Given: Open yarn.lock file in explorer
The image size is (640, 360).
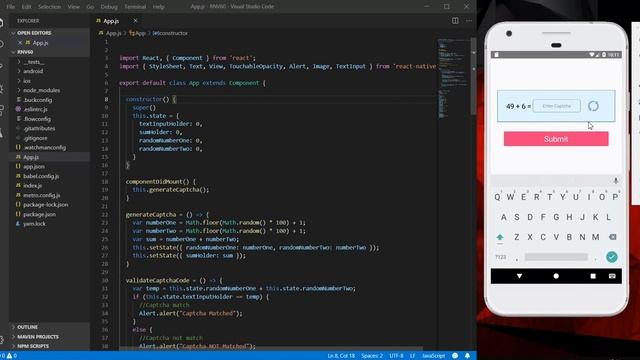Looking at the screenshot, I should (49, 224).
